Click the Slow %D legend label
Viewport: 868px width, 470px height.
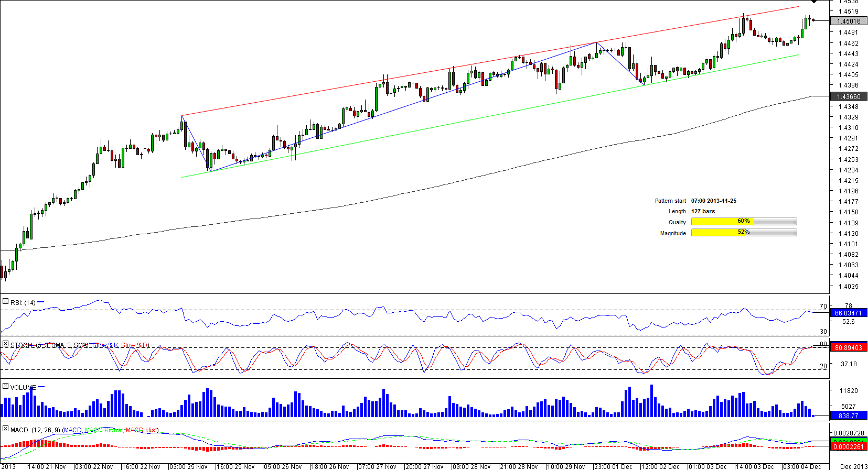(134, 345)
